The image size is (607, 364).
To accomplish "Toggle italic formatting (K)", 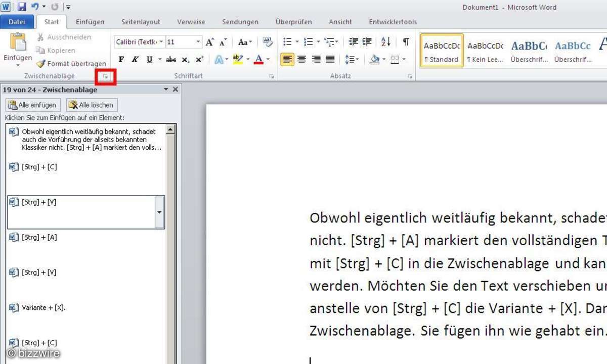I will [135, 59].
